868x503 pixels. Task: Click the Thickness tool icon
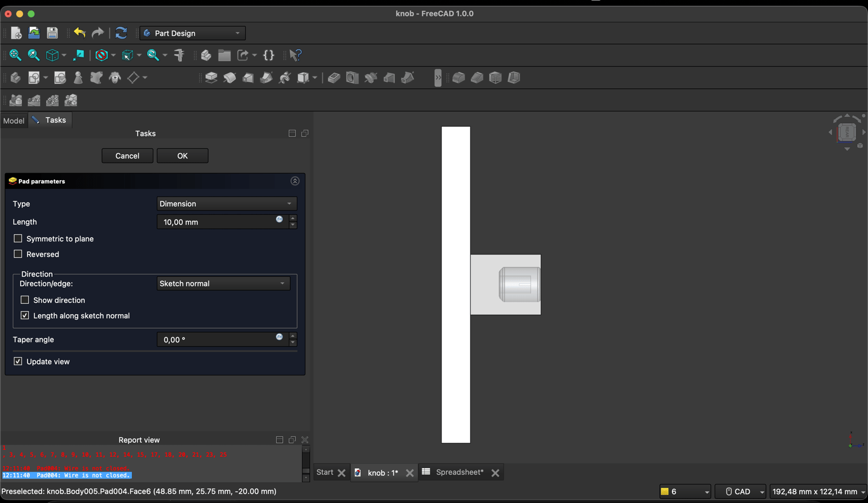(514, 78)
